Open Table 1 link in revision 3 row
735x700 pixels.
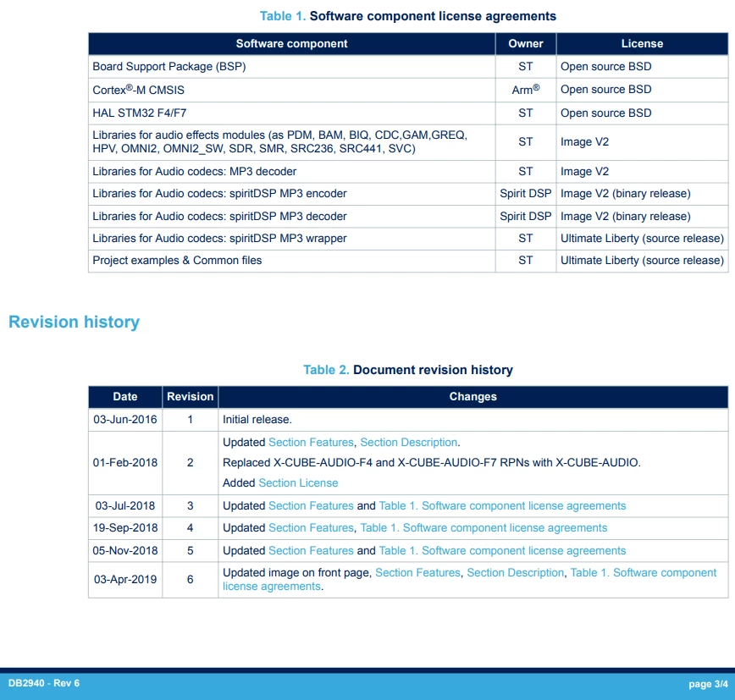[502, 505]
